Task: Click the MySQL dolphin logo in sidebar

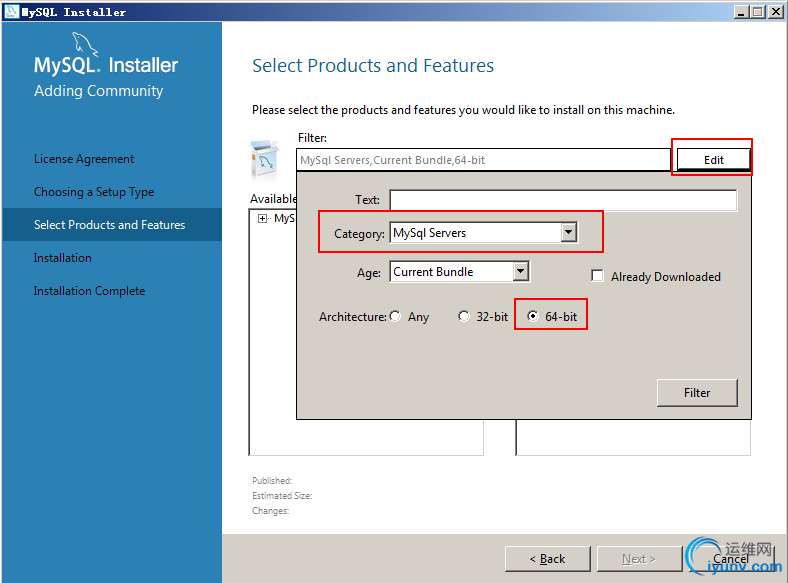Action: [x=85, y=44]
